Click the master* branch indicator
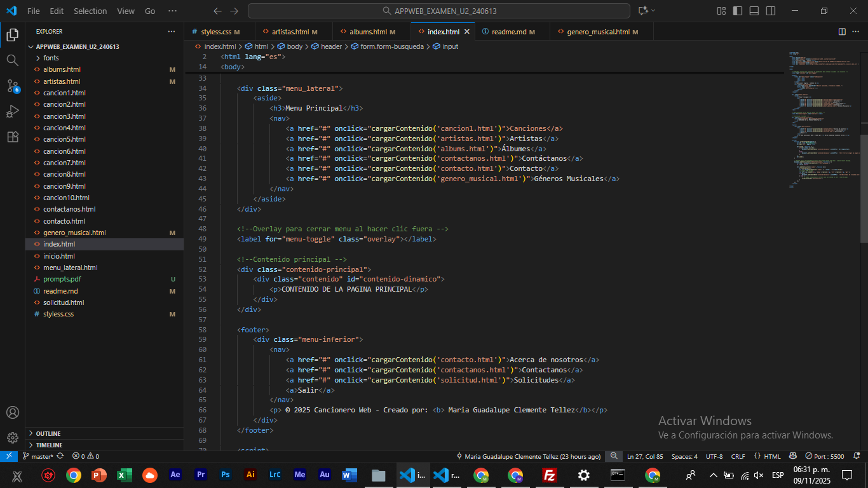The width and height of the screenshot is (868, 488). pos(41,456)
